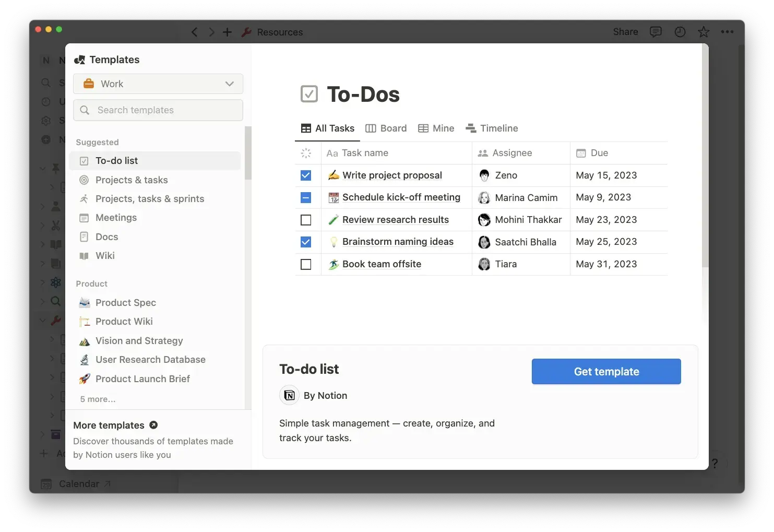
Task: Check the Book team offsite checkbox
Action: pyautogui.click(x=306, y=264)
